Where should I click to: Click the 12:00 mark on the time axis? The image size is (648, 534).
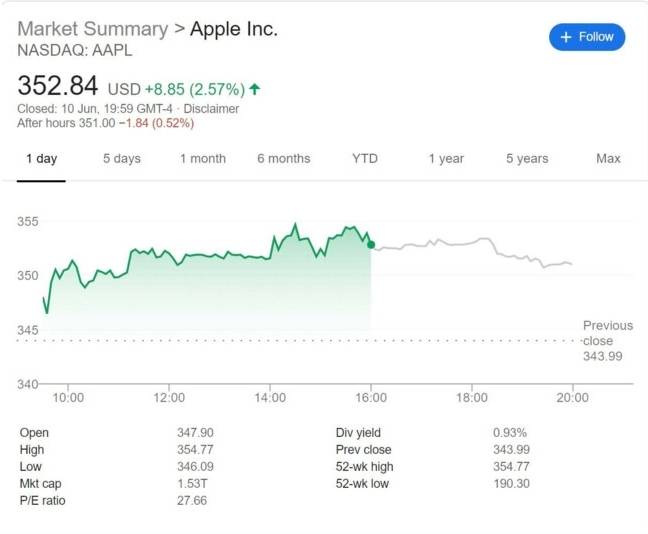tap(169, 398)
